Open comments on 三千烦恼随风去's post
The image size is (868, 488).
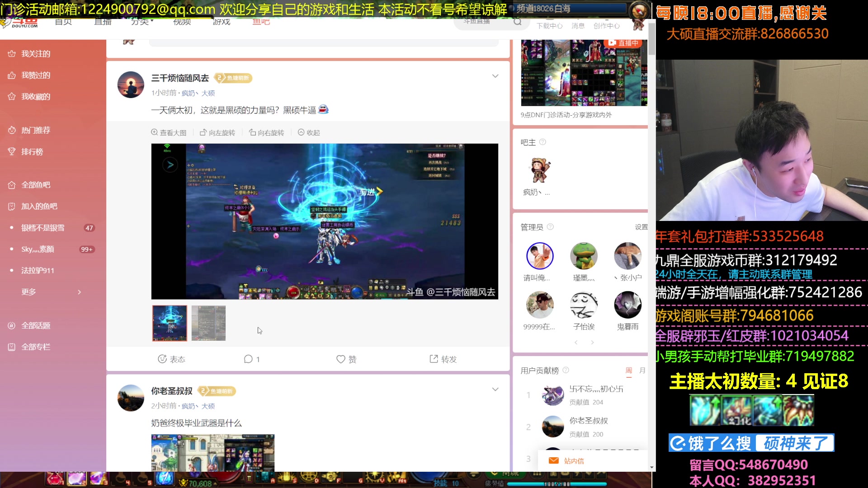pos(252,359)
